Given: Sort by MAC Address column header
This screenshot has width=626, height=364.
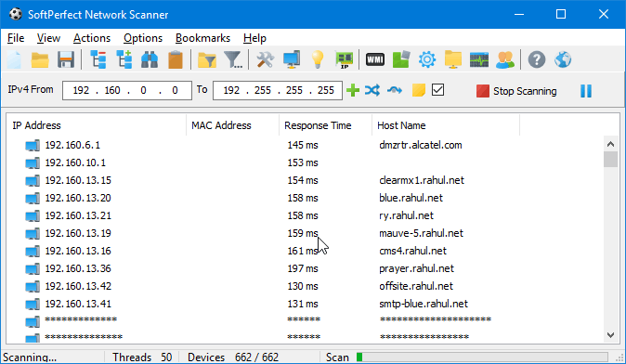Looking at the screenshot, I should 232,125.
